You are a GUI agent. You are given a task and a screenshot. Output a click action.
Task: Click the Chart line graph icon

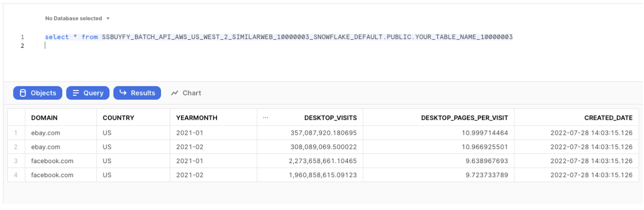tap(175, 93)
